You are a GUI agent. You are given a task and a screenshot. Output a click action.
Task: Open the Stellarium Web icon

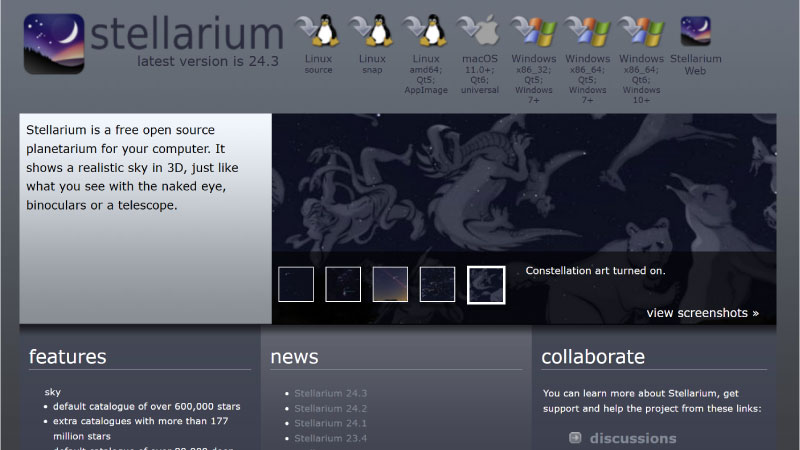[695, 32]
